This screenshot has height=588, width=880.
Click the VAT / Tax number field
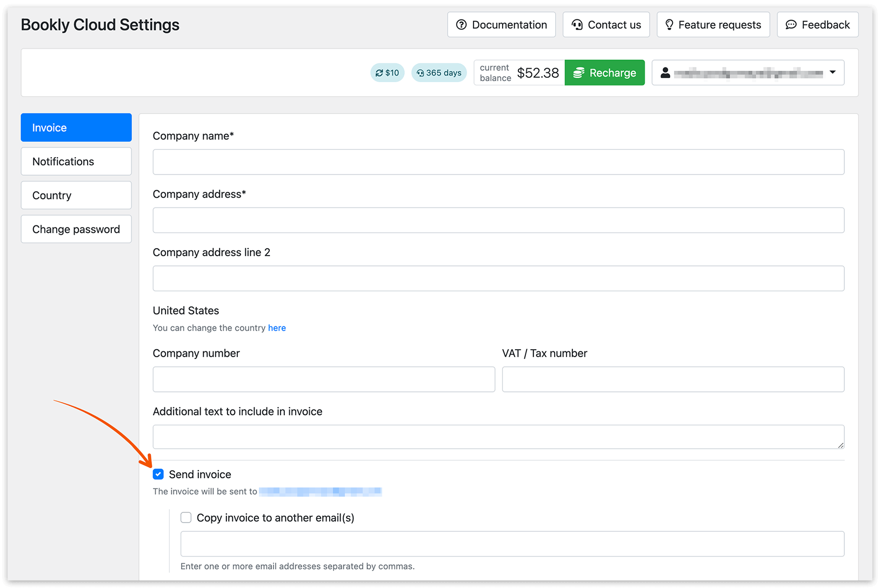673,379
